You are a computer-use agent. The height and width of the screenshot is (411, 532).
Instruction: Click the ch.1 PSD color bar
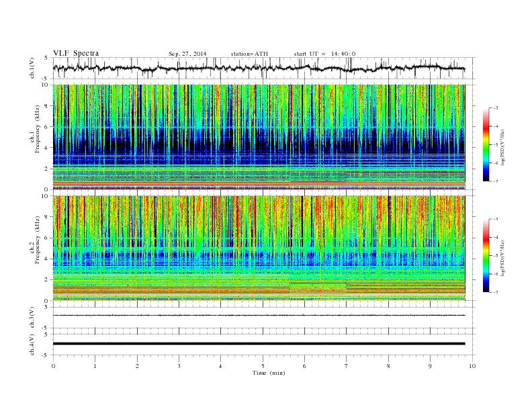point(486,144)
